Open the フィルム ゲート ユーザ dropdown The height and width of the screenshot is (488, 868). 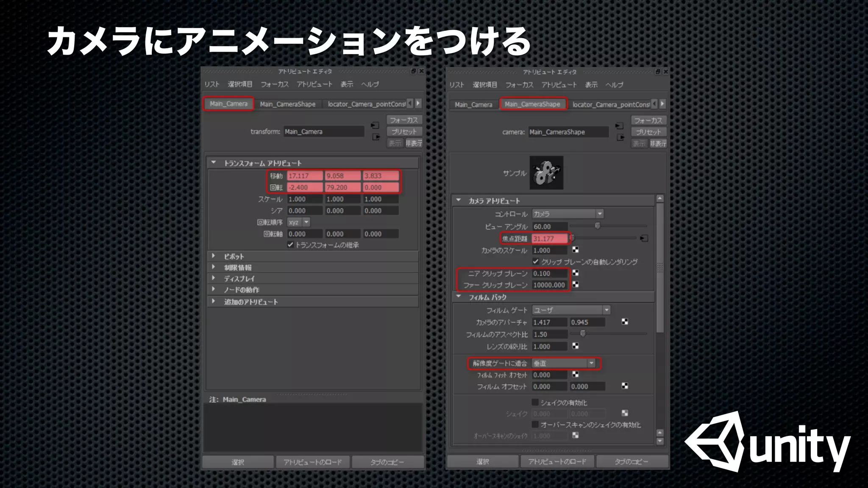click(x=571, y=310)
